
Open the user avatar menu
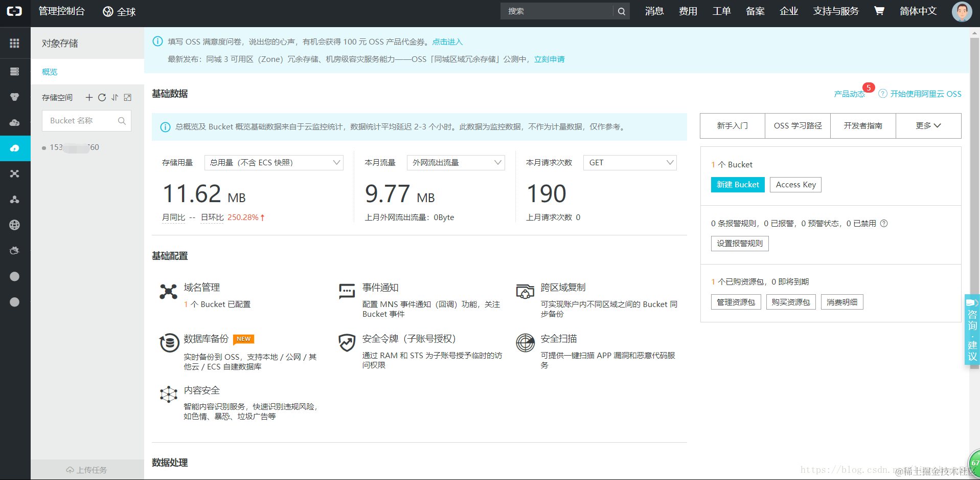(962, 11)
